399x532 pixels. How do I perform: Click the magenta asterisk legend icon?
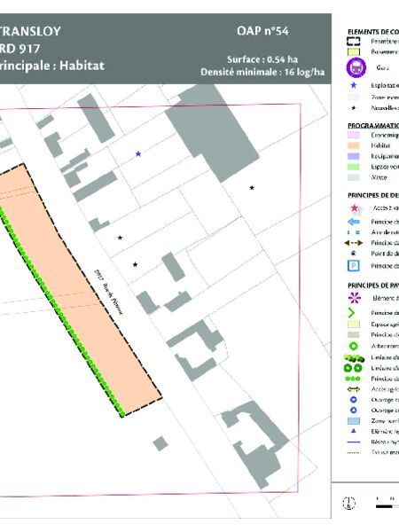tap(354, 298)
